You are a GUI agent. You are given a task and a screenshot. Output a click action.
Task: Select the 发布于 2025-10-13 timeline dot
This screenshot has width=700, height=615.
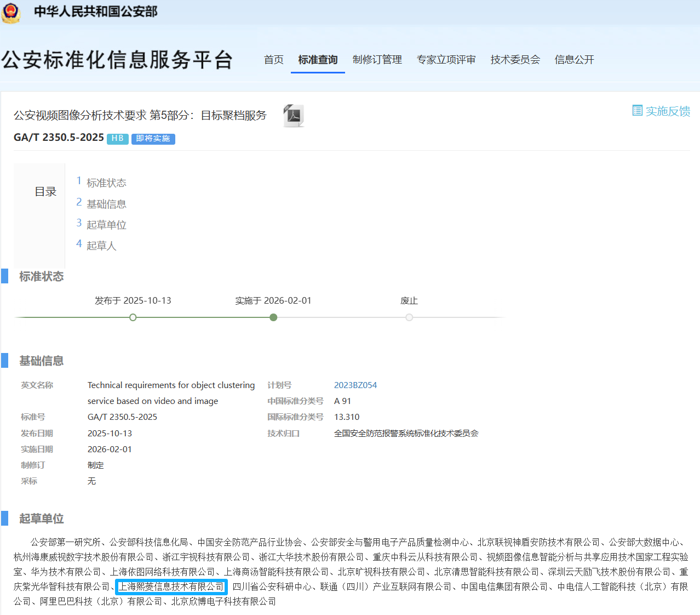coord(133,317)
